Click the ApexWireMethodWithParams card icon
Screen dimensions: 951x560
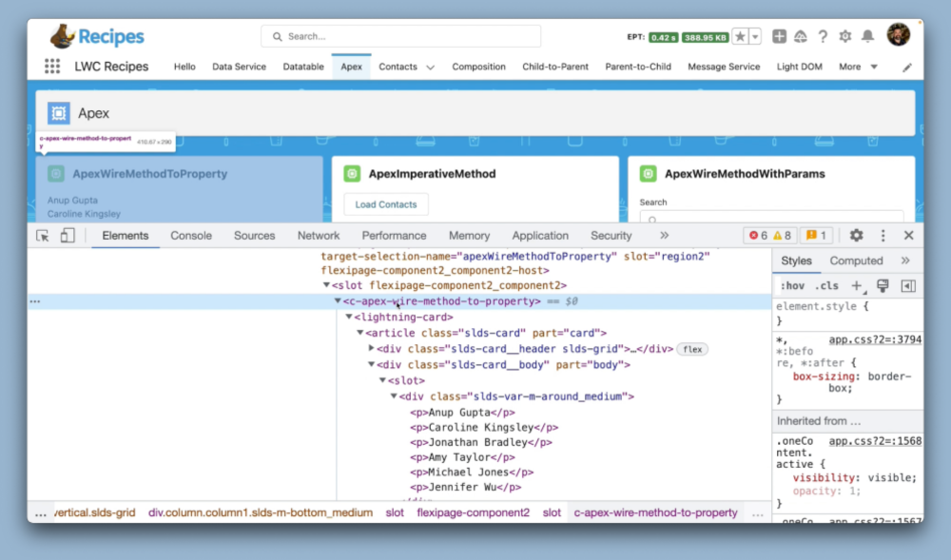click(648, 174)
